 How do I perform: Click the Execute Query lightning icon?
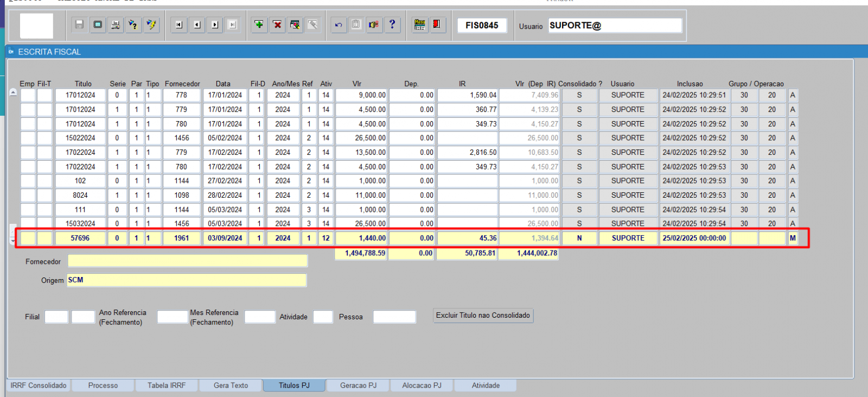coord(151,25)
